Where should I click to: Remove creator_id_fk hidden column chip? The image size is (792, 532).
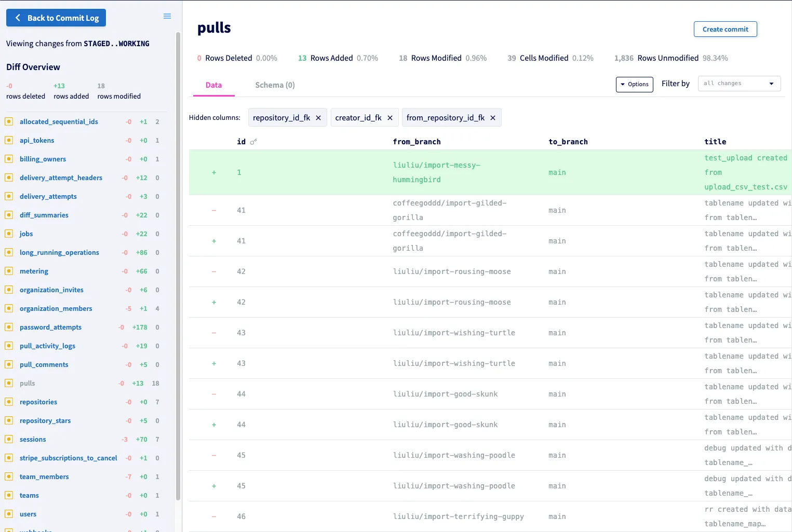(390, 118)
